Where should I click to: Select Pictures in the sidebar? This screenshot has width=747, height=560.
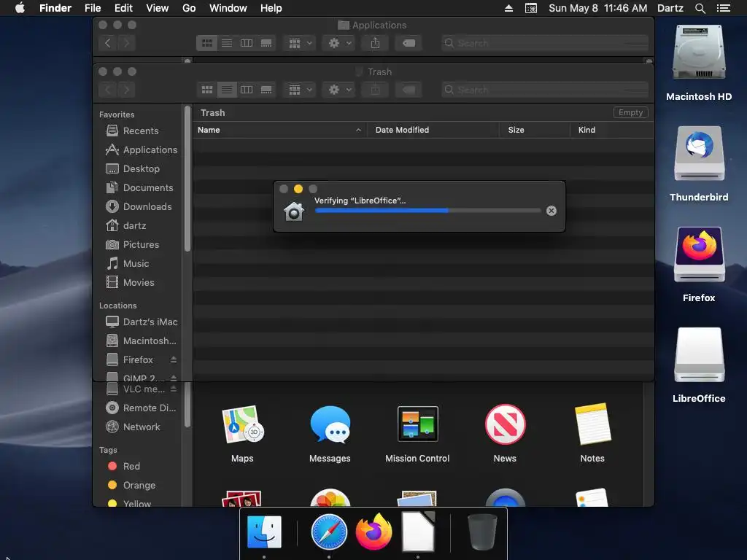132,244
